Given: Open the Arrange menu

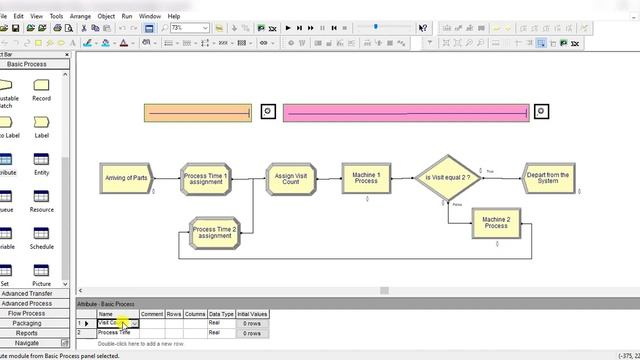Looking at the screenshot, I should pos(80,16).
